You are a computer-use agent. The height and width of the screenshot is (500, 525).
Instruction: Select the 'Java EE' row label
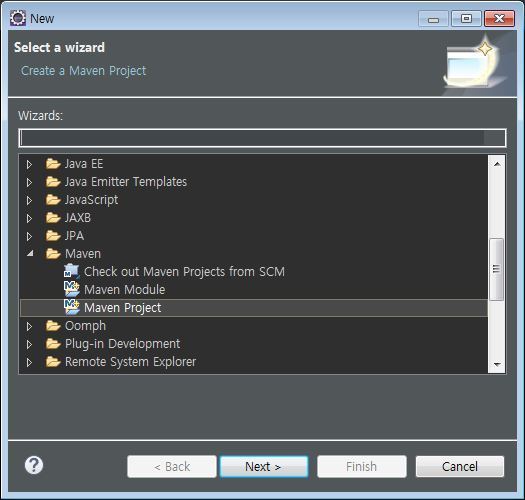click(x=84, y=164)
